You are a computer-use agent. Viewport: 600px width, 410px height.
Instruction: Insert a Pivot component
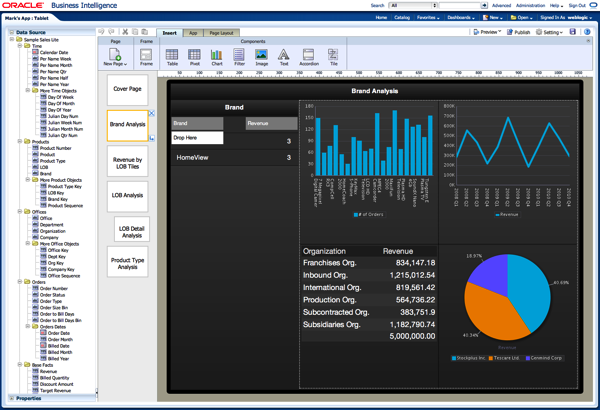[194, 57]
